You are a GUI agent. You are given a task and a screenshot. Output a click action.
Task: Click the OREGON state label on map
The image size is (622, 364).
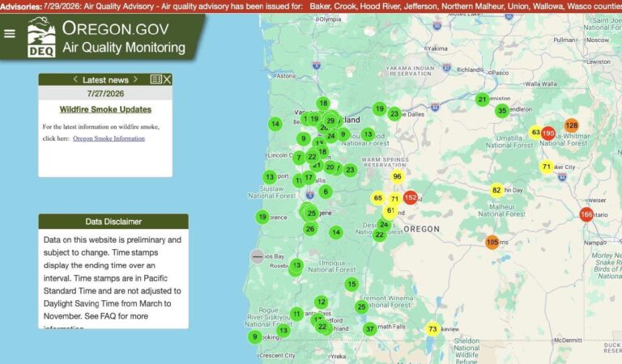tap(421, 229)
